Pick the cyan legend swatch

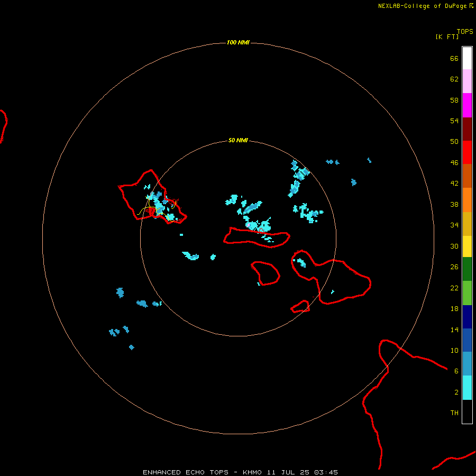(x=467, y=388)
